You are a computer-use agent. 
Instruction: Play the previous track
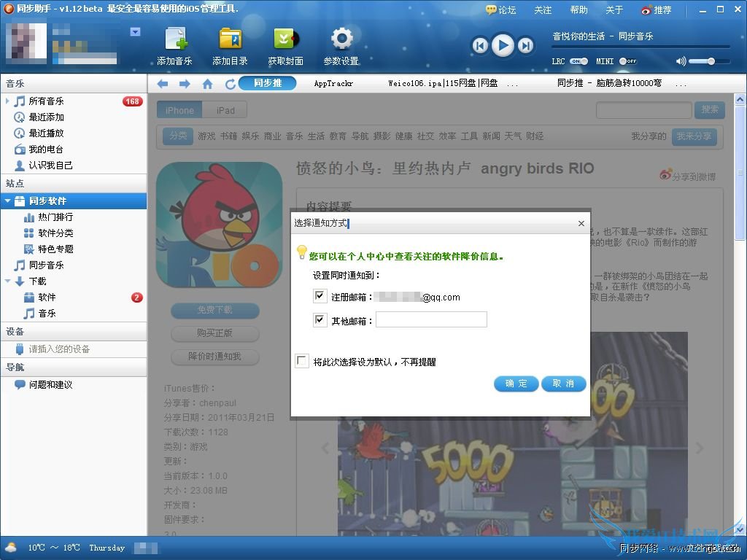point(480,46)
